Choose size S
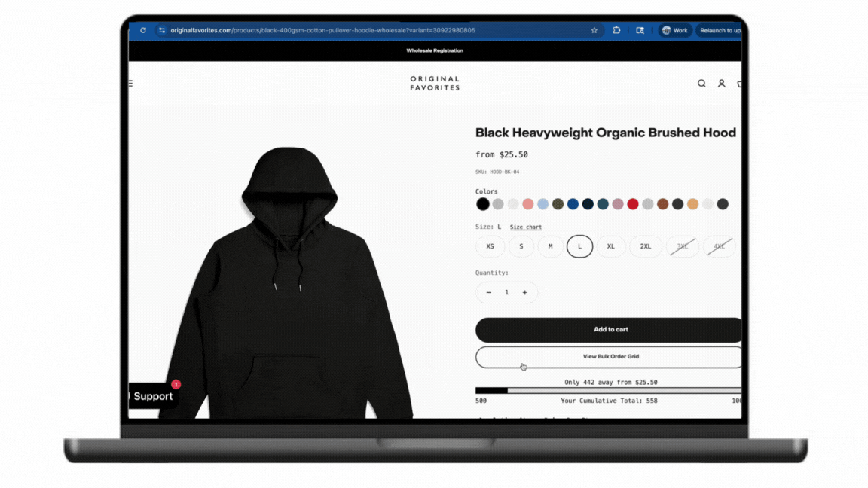868x488 pixels. pyautogui.click(x=521, y=246)
